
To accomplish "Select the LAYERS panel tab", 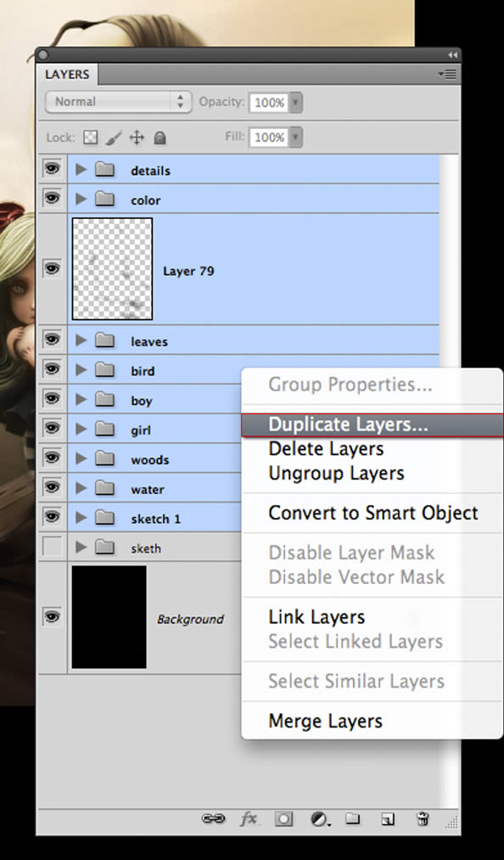I will [x=67, y=75].
